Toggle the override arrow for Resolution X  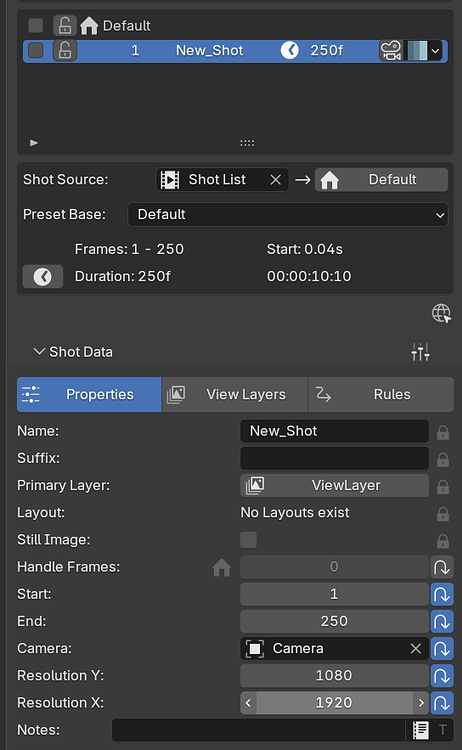[442, 703]
